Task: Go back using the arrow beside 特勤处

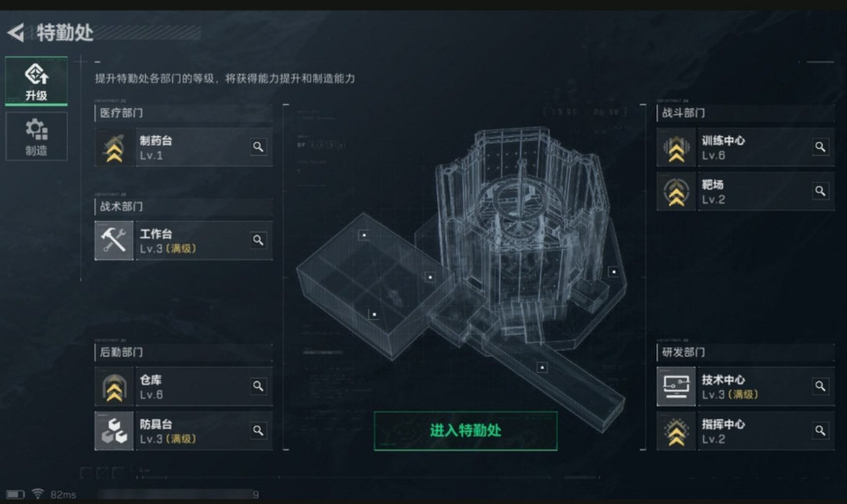Action: (x=16, y=32)
